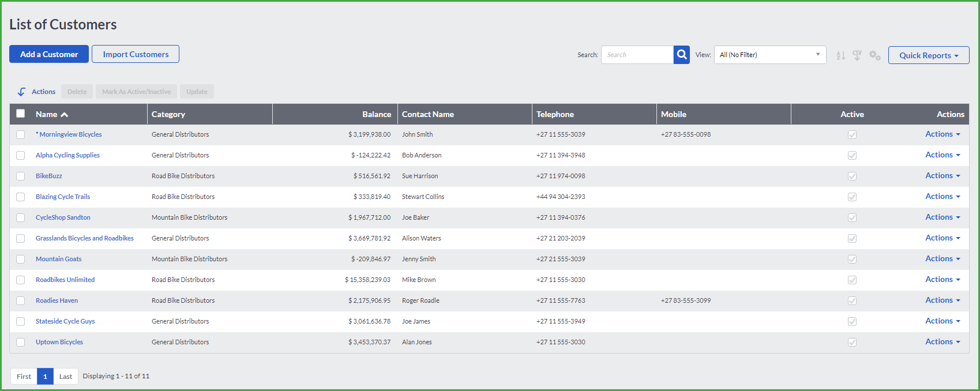Viewport: 980px width, 391px height.
Task: Open Actions dropdown for Alpha Cycling Supplies
Action: point(943,155)
